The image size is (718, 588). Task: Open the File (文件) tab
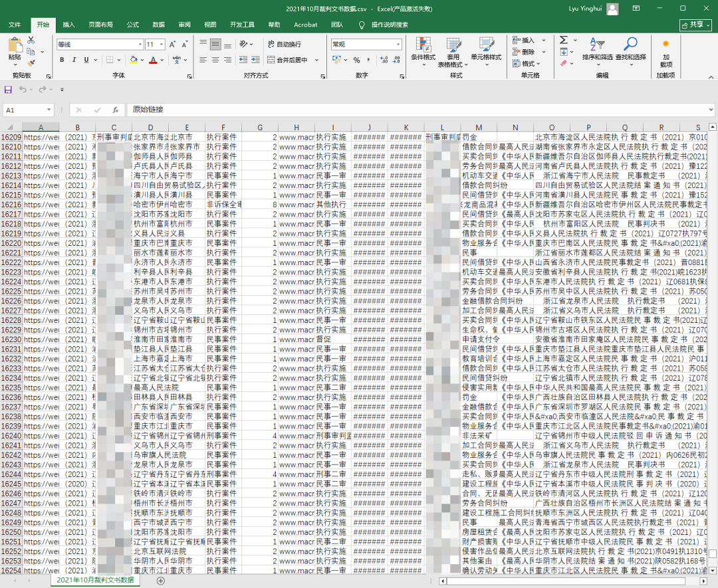pyautogui.click(x=15, y=25)
